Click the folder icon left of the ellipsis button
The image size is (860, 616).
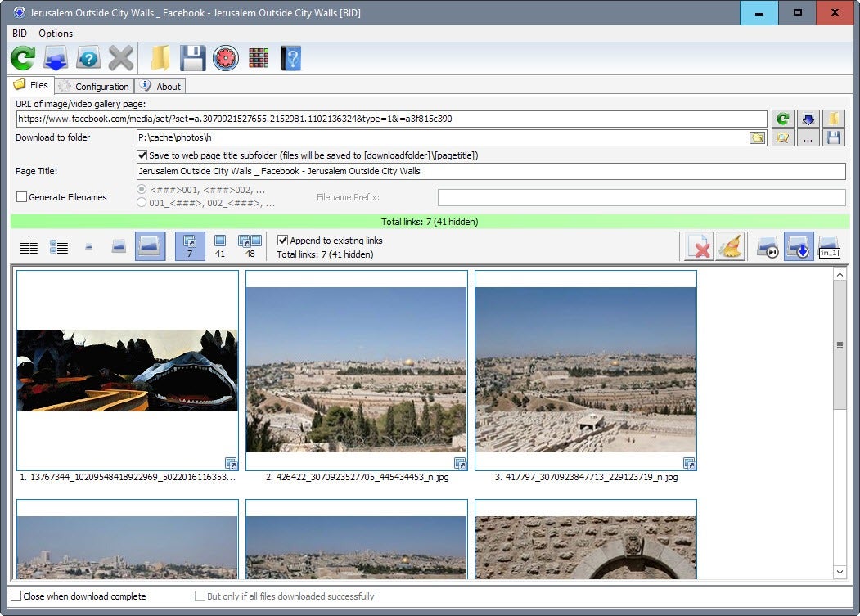pos(782,137)
